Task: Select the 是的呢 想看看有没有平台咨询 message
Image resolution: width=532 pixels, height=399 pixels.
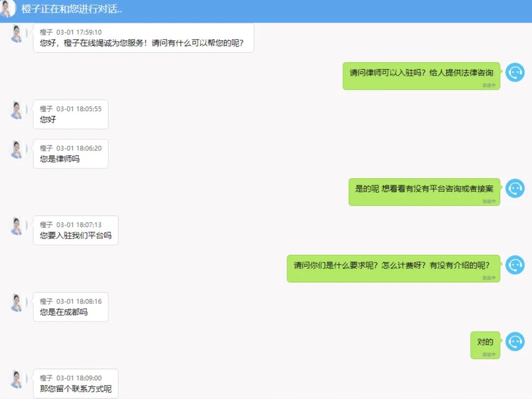Action: [x=424, y=192]
